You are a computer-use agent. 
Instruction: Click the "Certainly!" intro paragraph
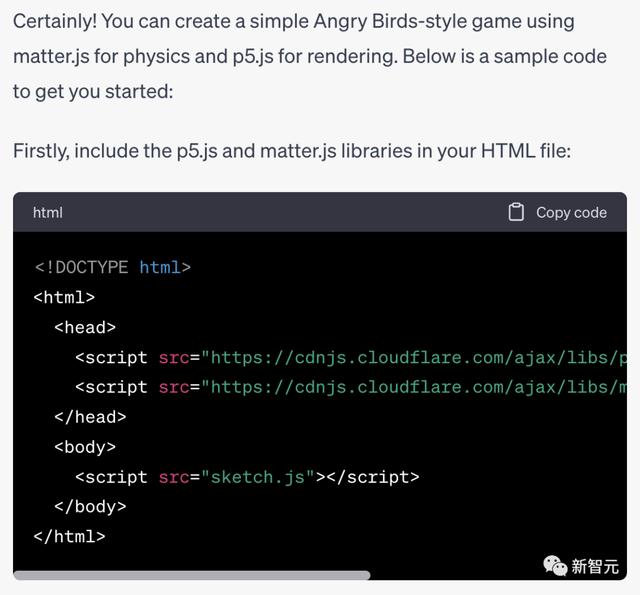[x=310, y=56]
